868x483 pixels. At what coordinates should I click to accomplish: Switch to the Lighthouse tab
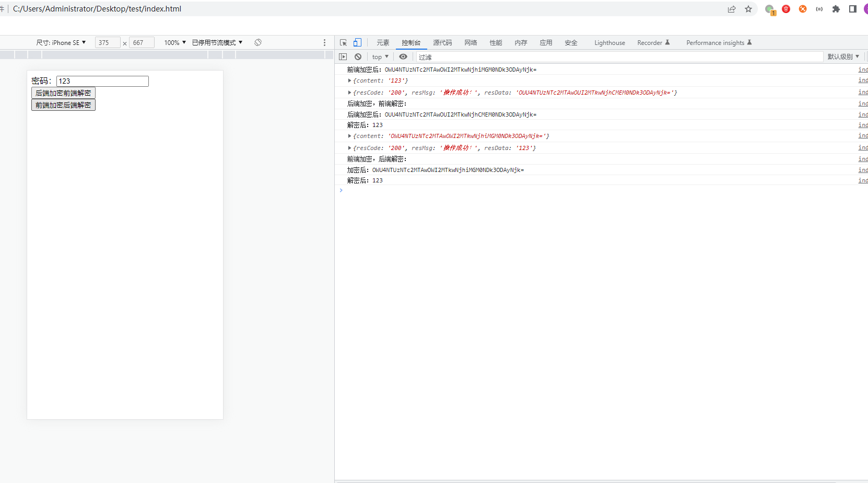click(x=609, y=43)
